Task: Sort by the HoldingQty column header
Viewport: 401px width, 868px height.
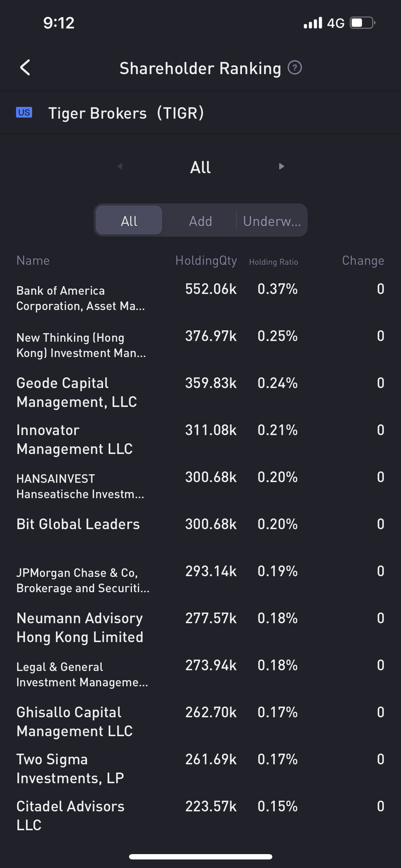Action: click(206, 261)
